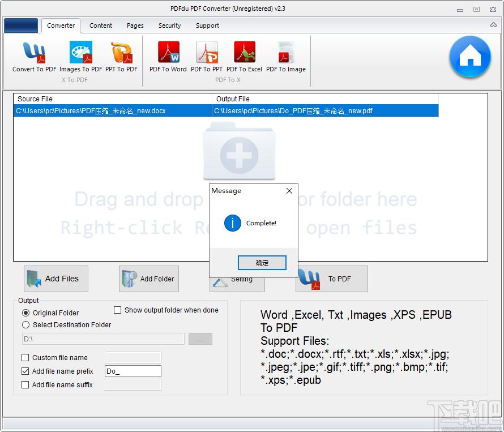Click the Custom file name text field

coord(133,357)
